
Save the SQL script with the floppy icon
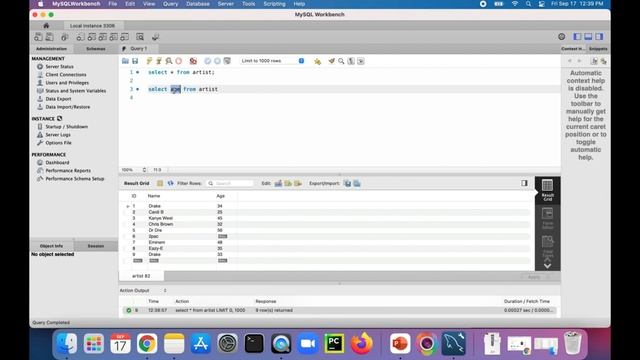135,61
